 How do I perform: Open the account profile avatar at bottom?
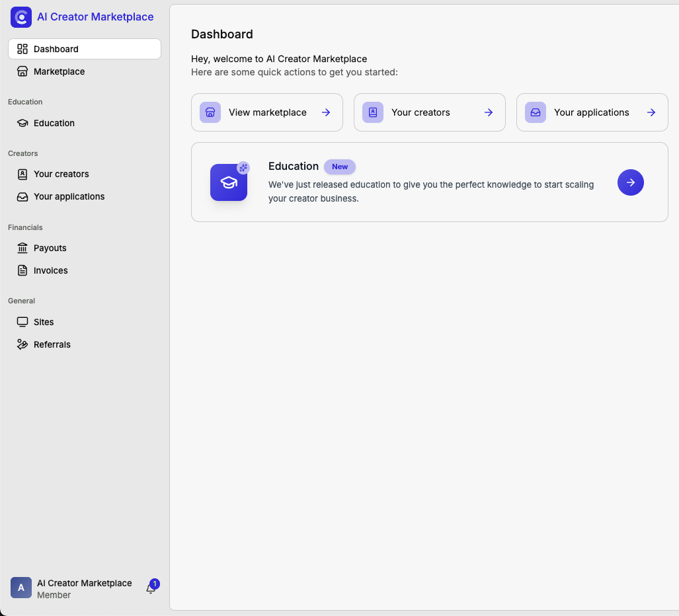[21, 588]
